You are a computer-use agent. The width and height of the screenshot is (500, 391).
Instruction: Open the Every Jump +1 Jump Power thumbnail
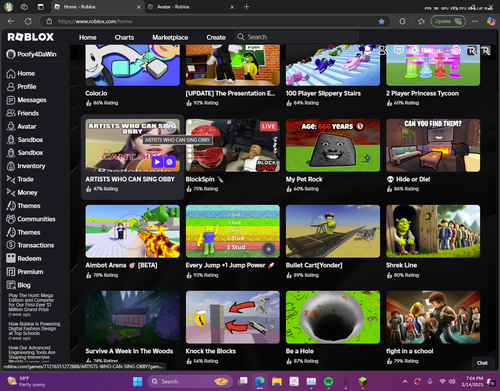(x=233, y=231)
